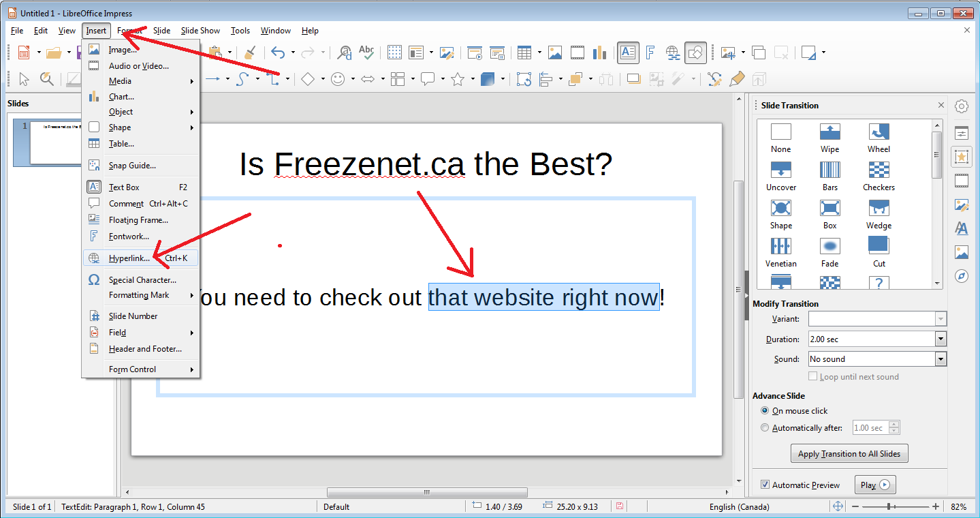Select the Wipe slide transition

coord(829,138)
